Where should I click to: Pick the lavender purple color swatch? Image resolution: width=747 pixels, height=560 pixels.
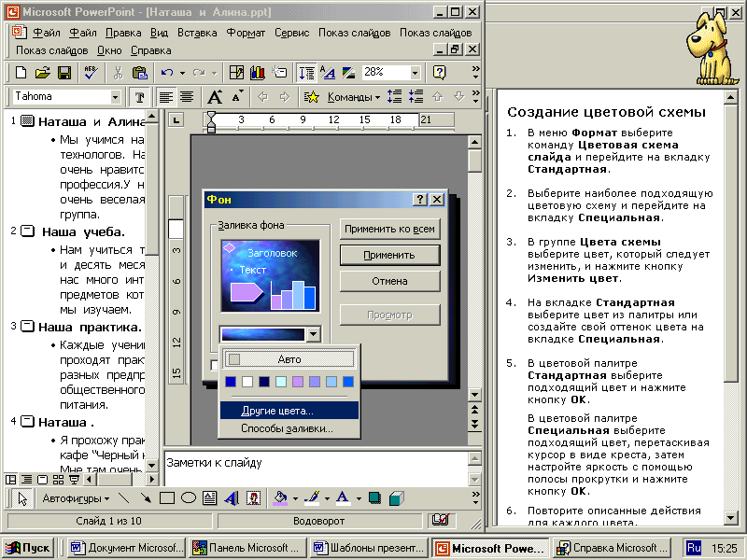298,382
